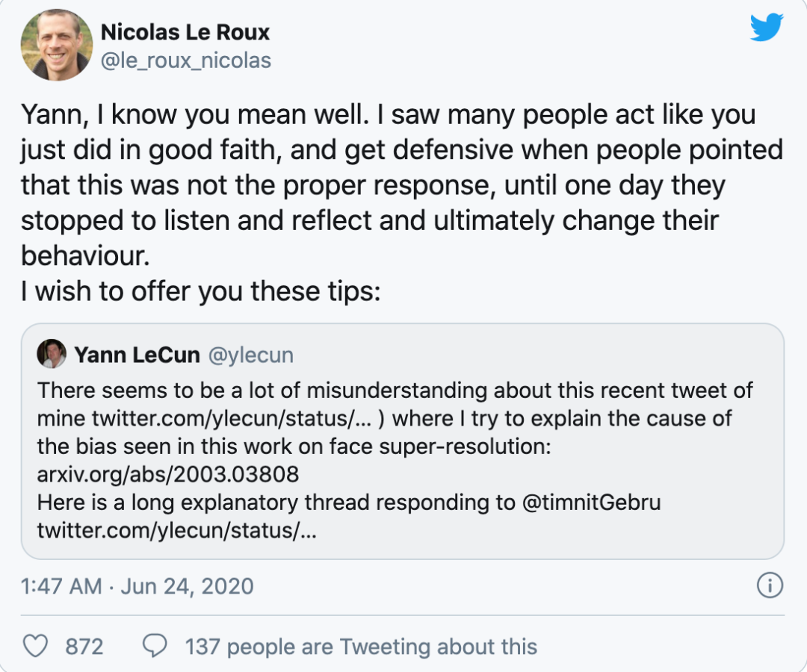Image resolution: width=807 pixels, height=672 pixels.
Task: Click the Yann LeCun name in quote
Action: [x=137, y=355]
